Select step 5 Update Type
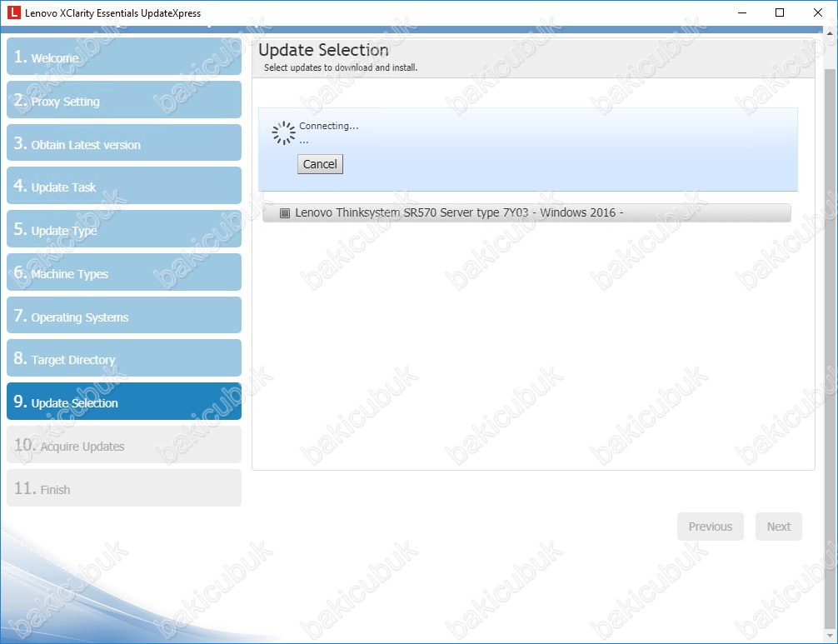 (124, 229)
